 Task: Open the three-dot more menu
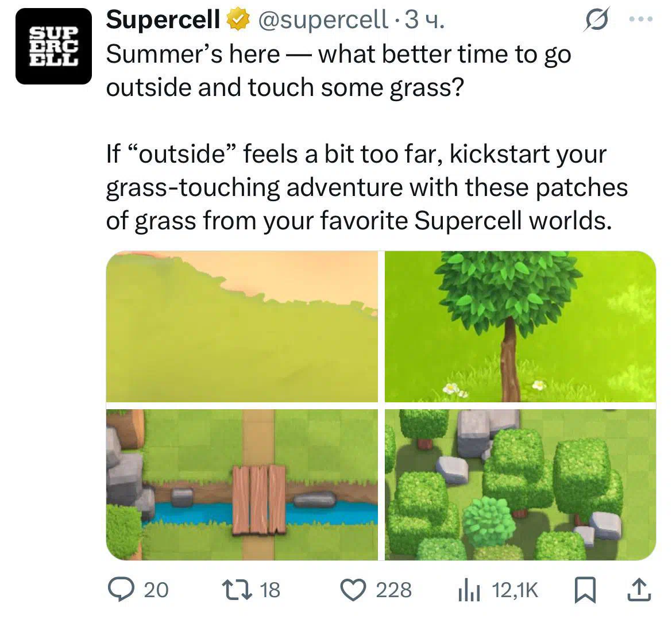click(641, 19)
